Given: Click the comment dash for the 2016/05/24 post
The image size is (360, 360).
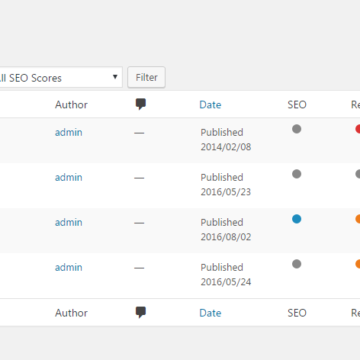Looking at the screenshot, I should tap(139, 268).
